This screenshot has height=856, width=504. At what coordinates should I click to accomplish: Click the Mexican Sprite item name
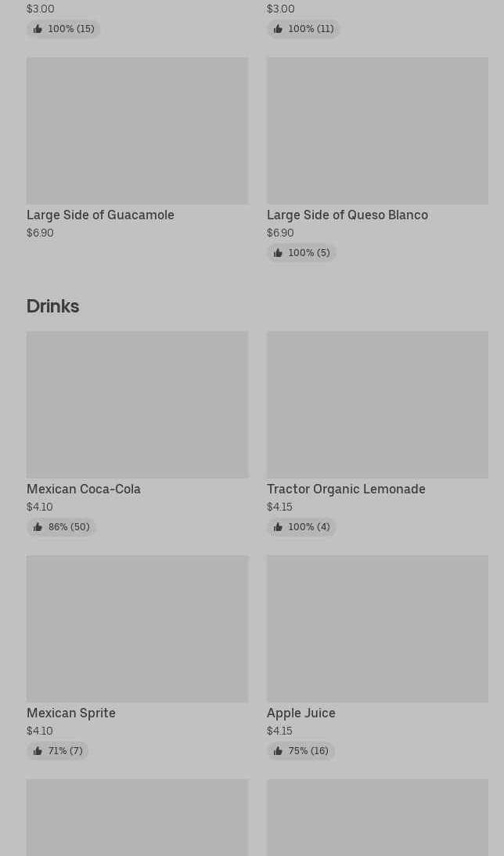(x=71, y=713)
